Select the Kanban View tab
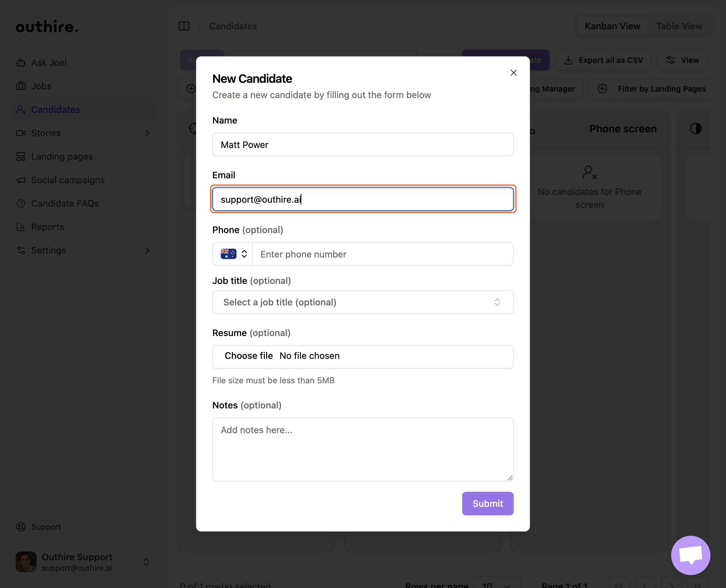 (612, 26)
